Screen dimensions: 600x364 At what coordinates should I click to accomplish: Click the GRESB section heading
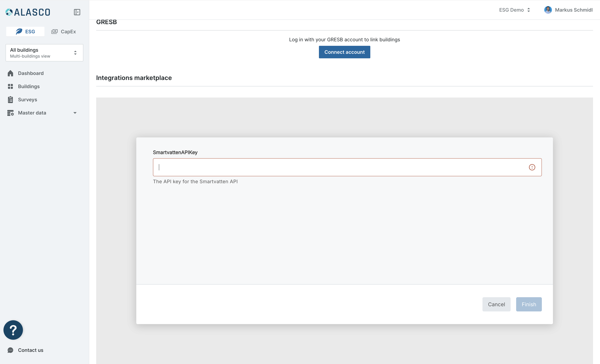coord(106,22)
